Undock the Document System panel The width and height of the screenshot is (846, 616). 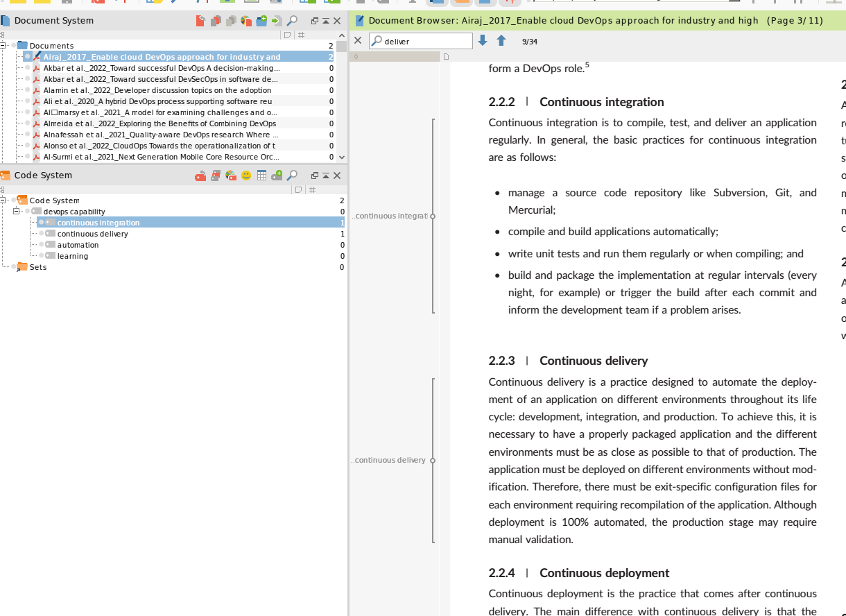pyautogui.click(x=315, y=21)
